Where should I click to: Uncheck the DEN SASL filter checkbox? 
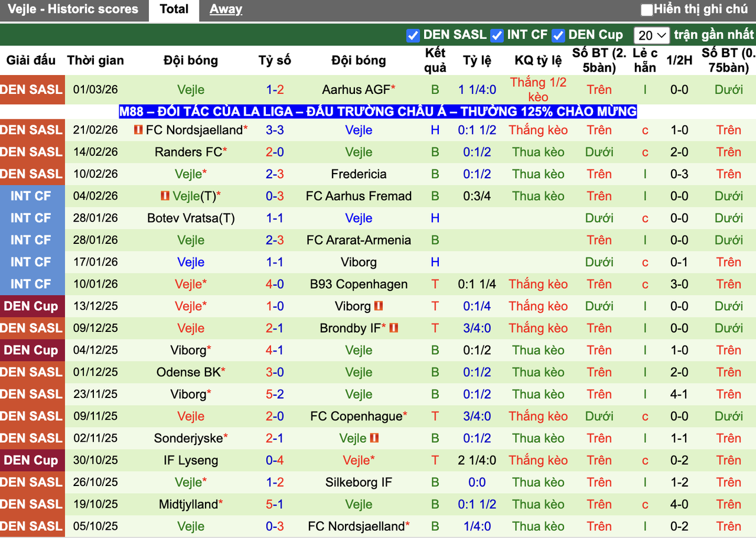tap(413, 35)
